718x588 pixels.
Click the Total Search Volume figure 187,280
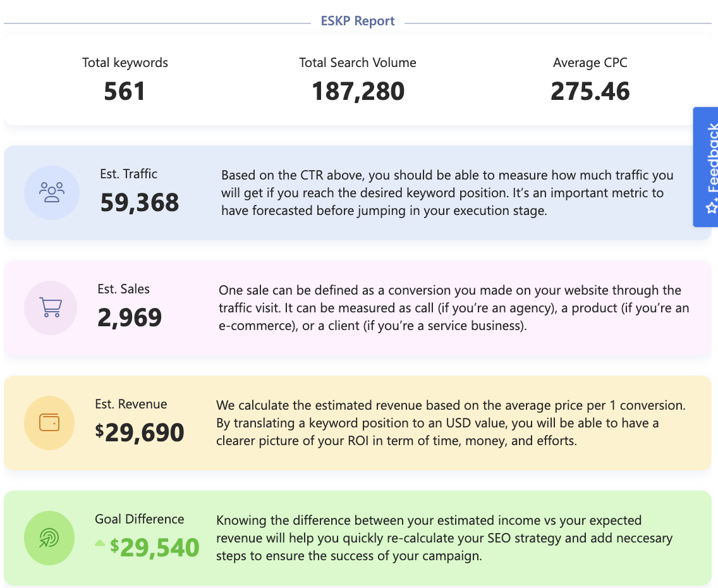click(358, 91)
